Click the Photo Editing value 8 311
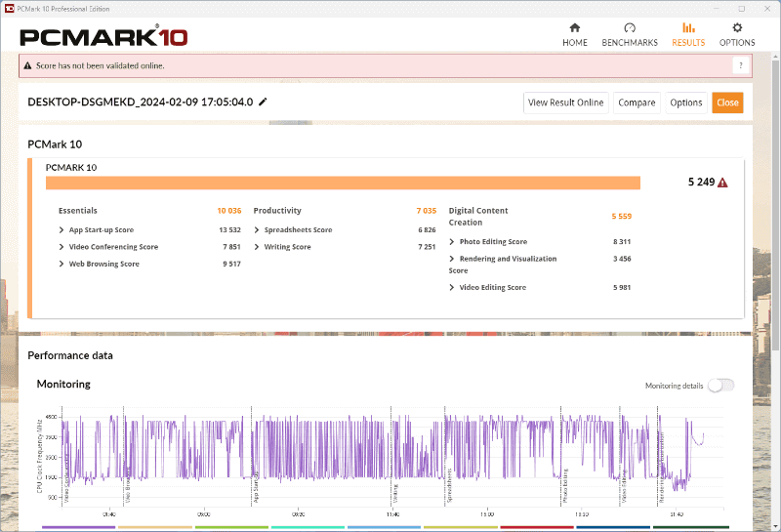781x532 pixels. (622, 241)
